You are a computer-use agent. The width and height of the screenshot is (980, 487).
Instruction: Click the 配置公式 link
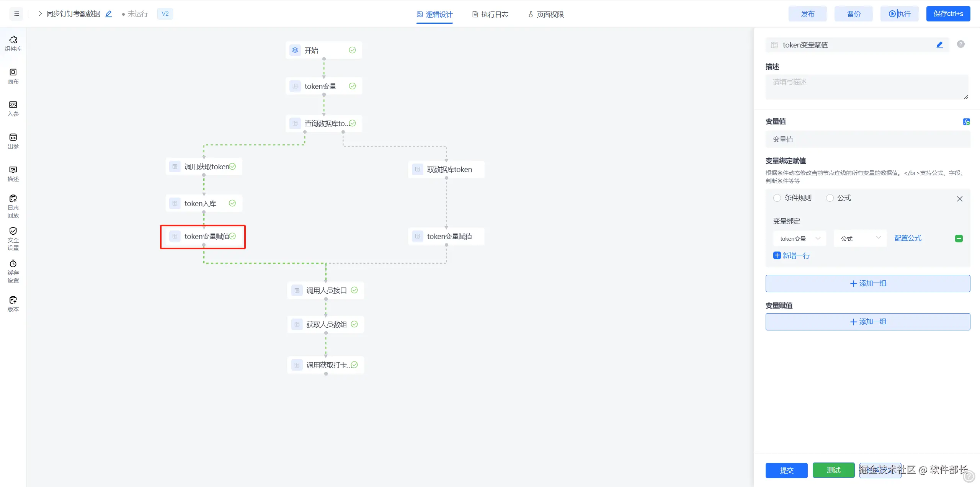[x=908, y=238]
